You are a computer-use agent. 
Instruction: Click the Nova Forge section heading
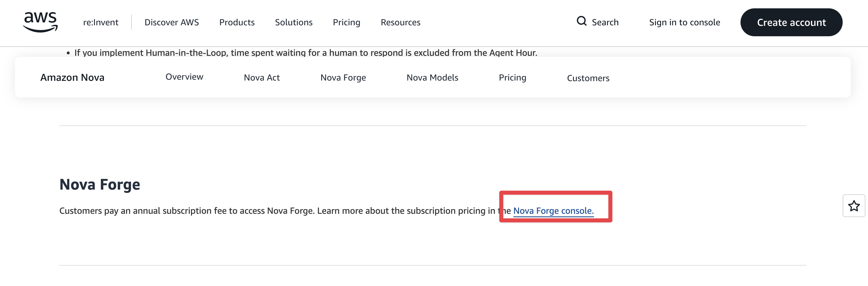(x=99, y=184)
